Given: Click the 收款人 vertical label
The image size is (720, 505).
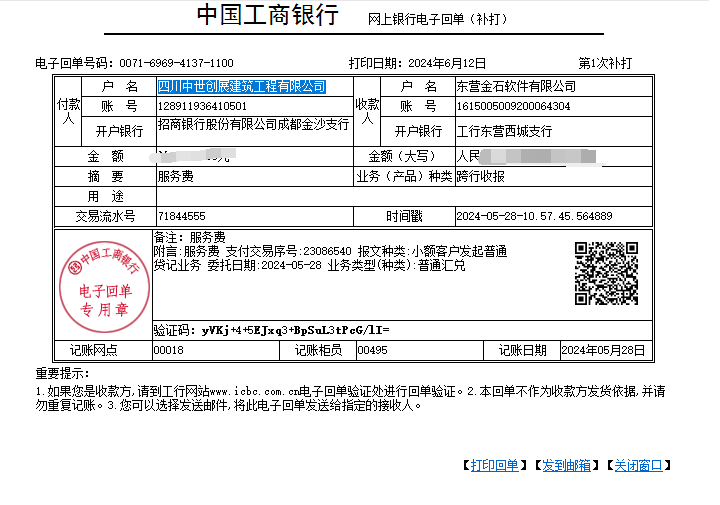Looking at the screenshot, I should (367, 112).
